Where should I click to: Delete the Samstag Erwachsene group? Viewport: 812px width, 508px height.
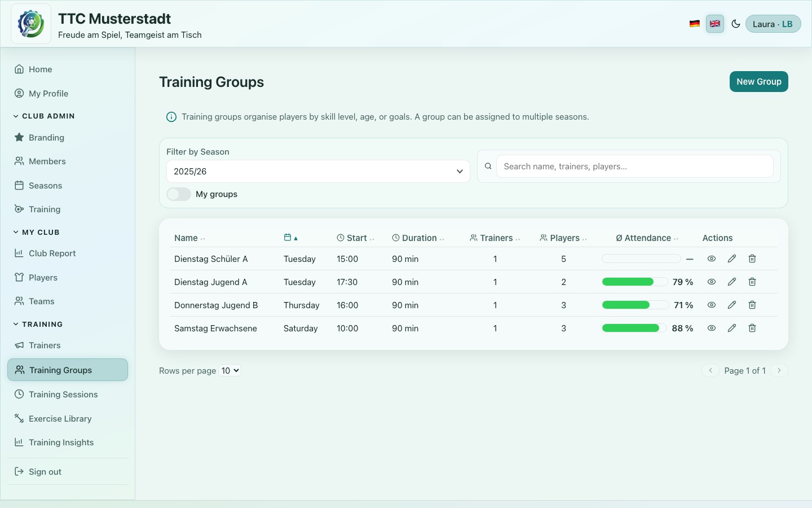tap(752, 328)
